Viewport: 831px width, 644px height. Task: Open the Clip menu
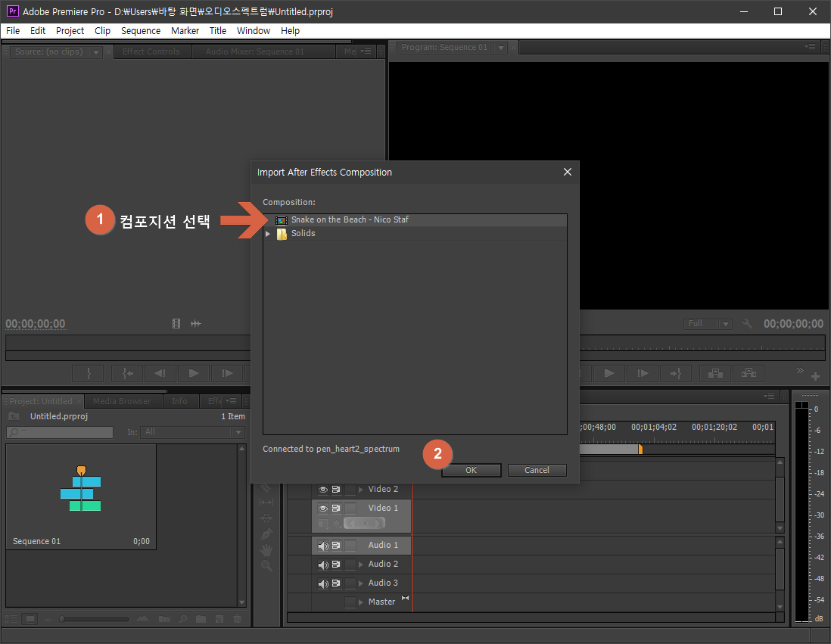tap(102, 31)
